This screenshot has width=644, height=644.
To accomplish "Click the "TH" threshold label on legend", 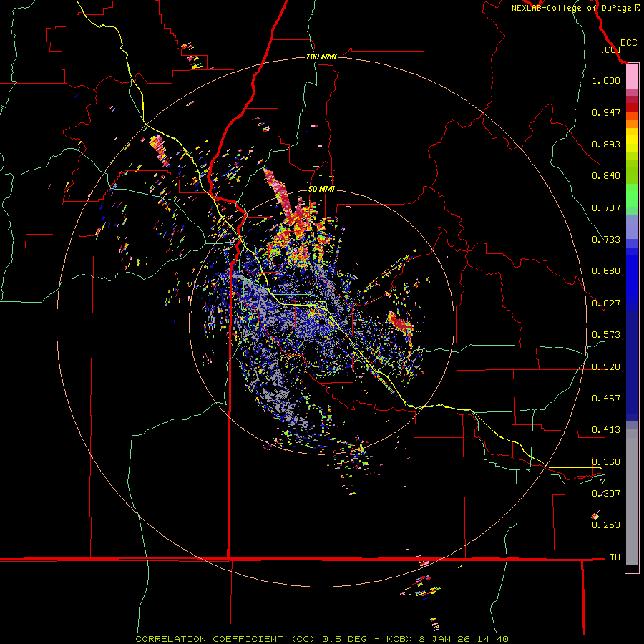I will tap(615, 557).
